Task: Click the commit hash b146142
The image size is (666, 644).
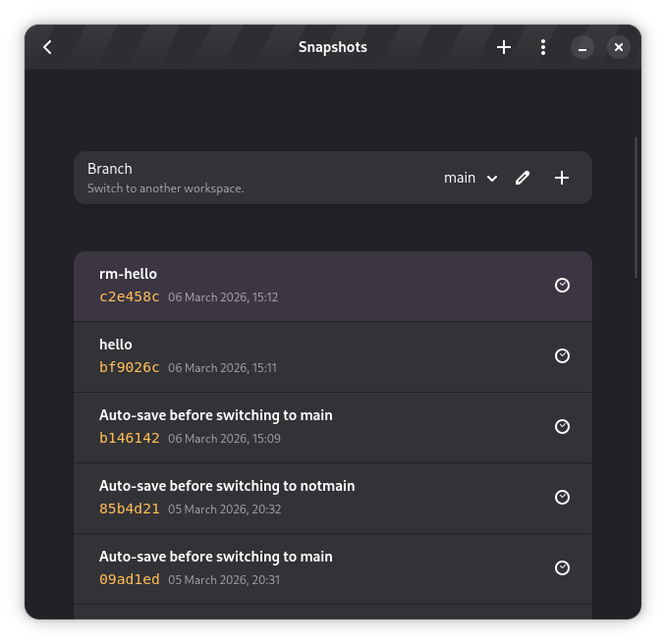Action: (x=129, y=438)
